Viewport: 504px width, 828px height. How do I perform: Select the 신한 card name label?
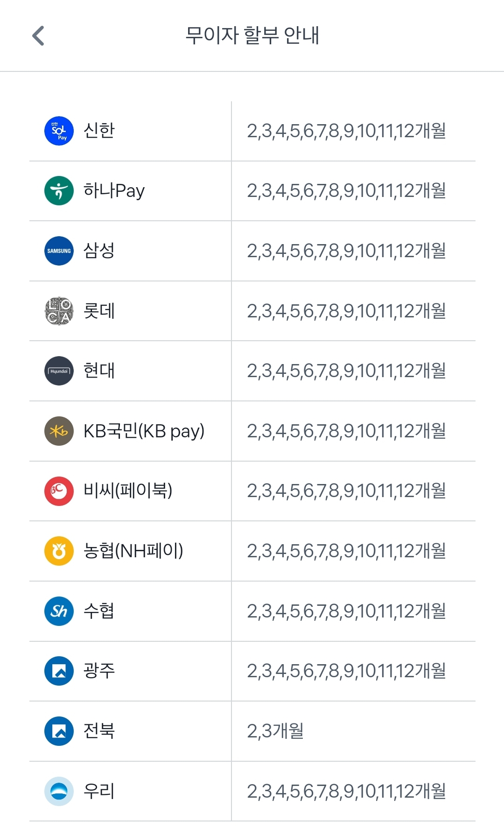pos(99,130)
